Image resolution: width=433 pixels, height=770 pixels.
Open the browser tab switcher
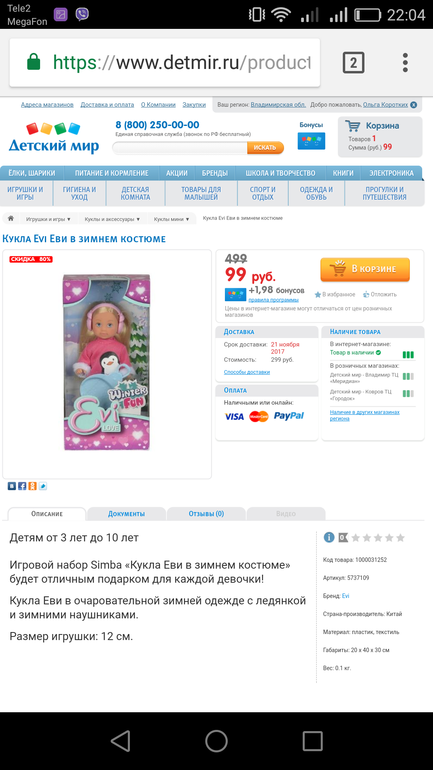(353, 63)
